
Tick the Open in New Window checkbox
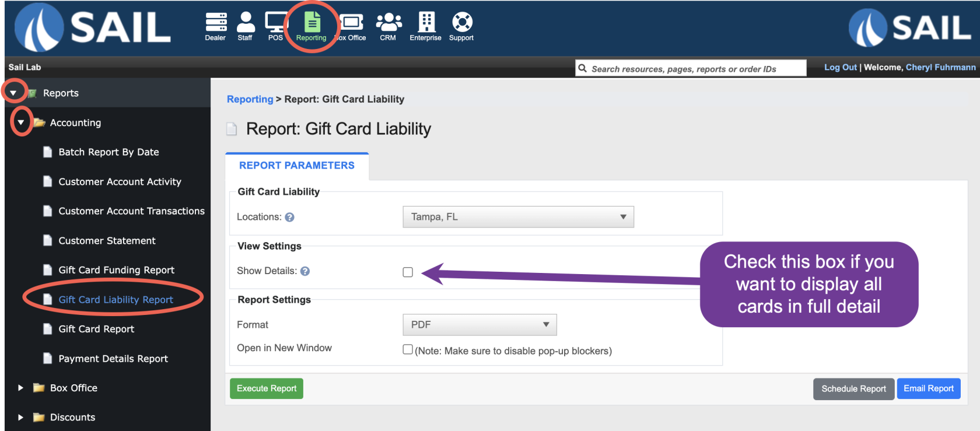coord(408,349)
